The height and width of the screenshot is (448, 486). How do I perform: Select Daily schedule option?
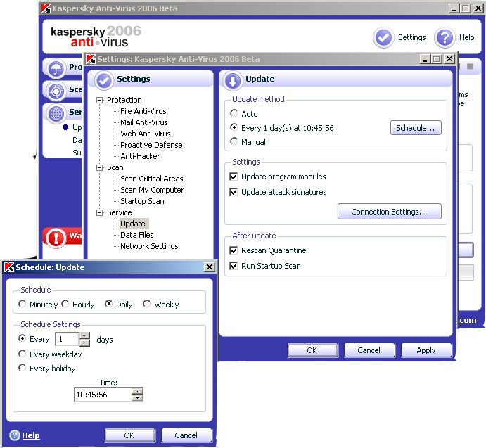point(108,304)
